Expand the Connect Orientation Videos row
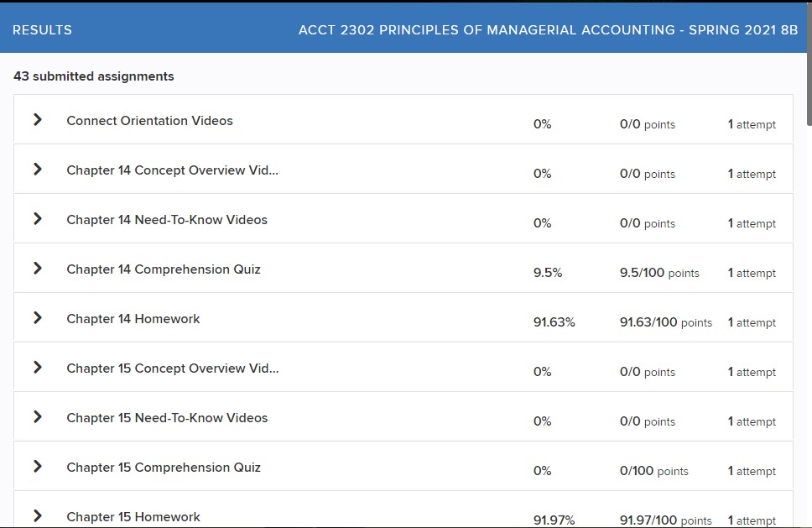The image size is (812, 528). point(38,120)
